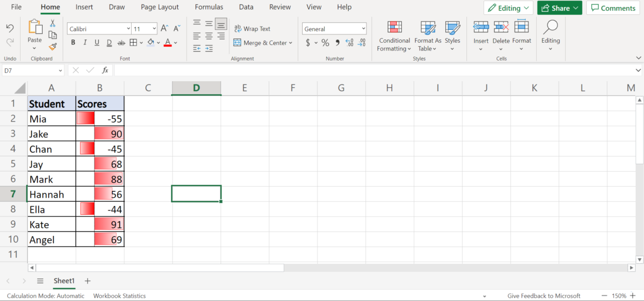Click the Fill Color paint bucket swatch
Image resolution: width=644 pixels, height=301 pixels.
[150, 43]
